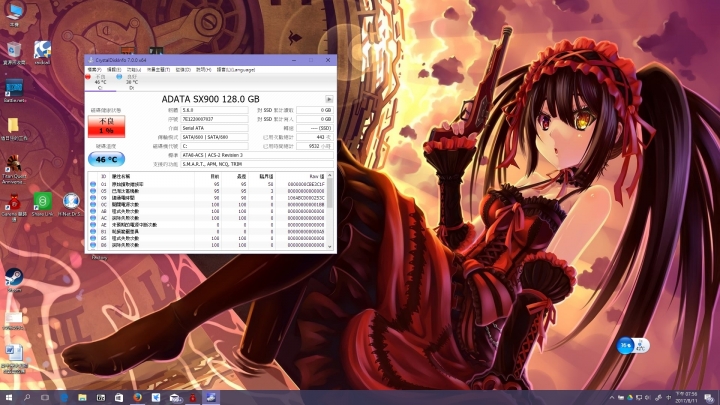
Task: Show hidden system tray icons
Action: point(612,398)
